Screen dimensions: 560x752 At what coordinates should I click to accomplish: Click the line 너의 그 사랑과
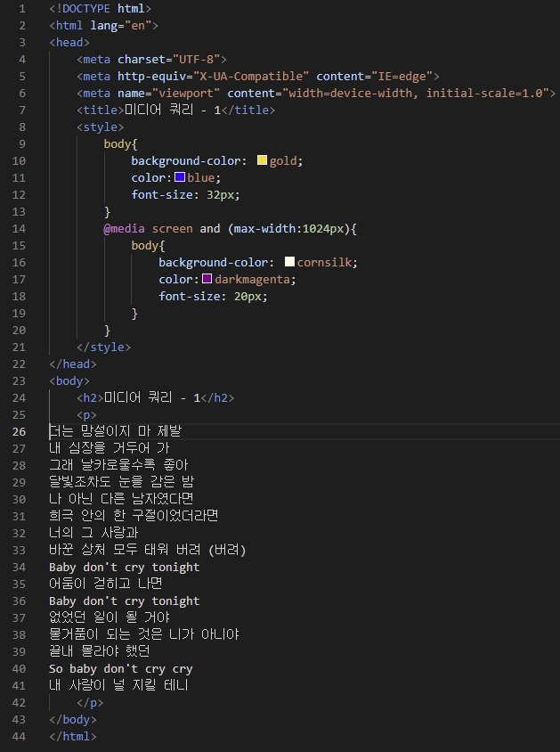click(x=93, y=532)
